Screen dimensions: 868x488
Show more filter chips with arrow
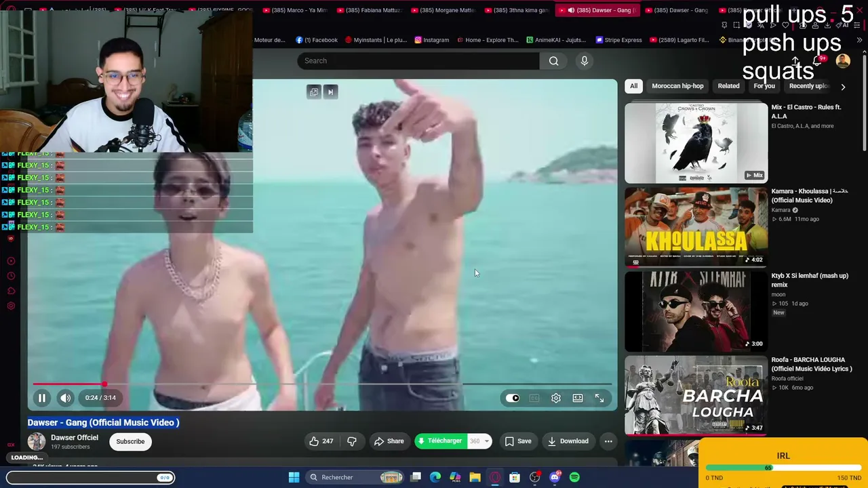(843, 87)
